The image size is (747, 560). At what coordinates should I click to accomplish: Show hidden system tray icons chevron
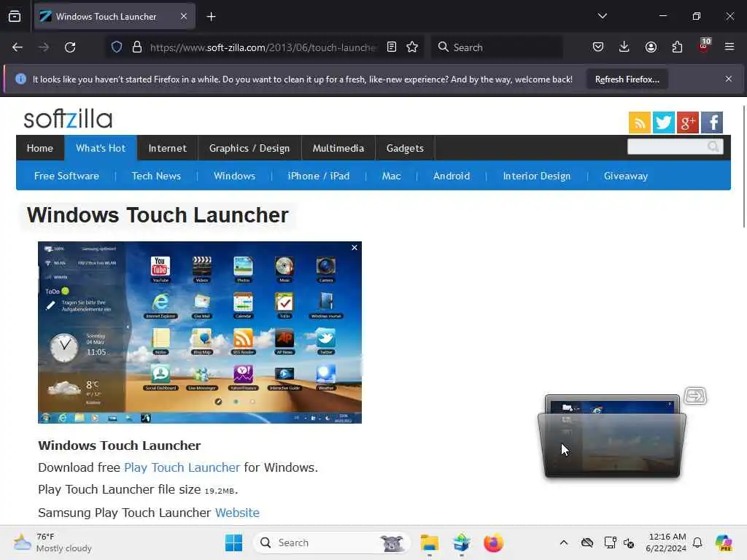pyautogui.click(x=564, y=542)
